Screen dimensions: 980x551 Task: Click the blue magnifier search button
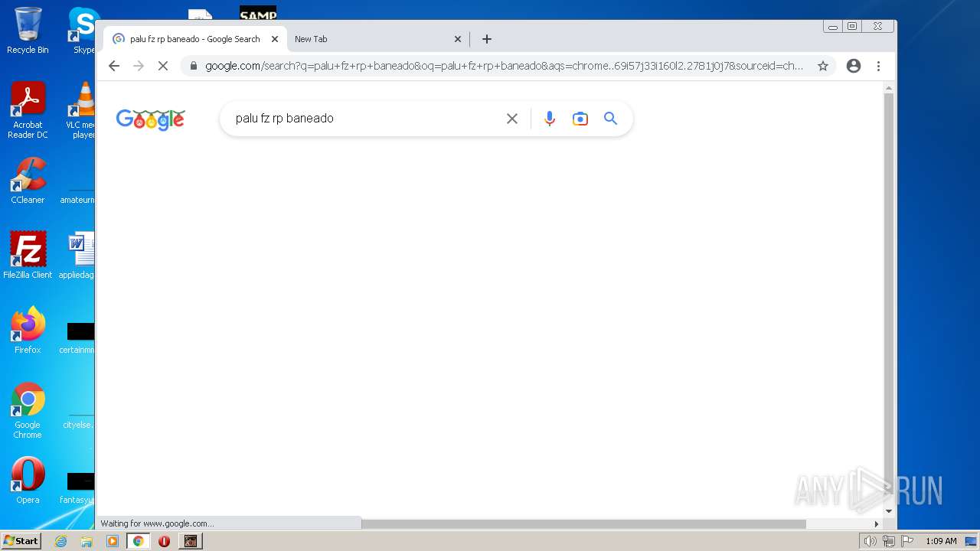610,119
